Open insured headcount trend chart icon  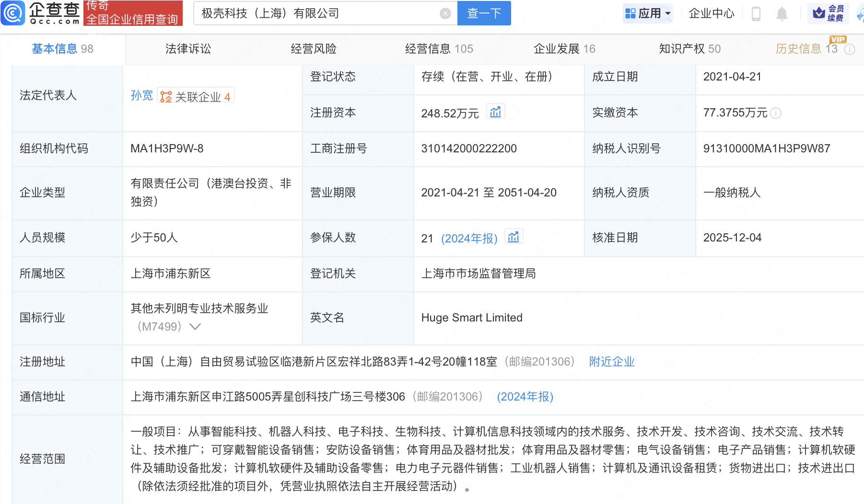pyautogui.click(x=514, y=237)
